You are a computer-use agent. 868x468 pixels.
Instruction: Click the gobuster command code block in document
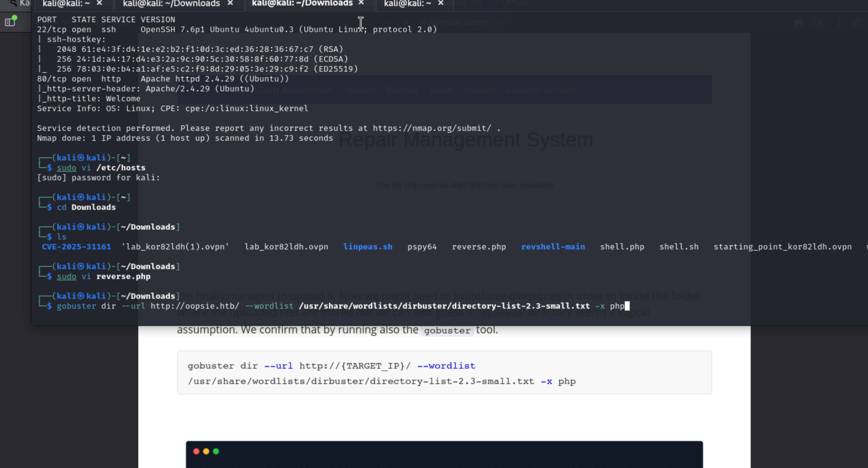pyautogui.click(x=444, y=373)
